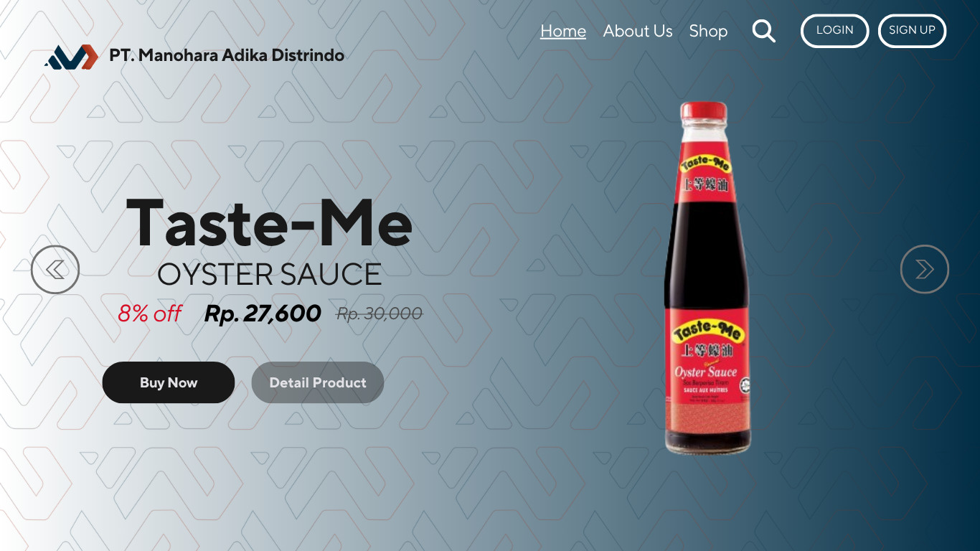Click the Manohara company logo mark
The width and height of the screenshot is (980, 551).
[71, 56]
